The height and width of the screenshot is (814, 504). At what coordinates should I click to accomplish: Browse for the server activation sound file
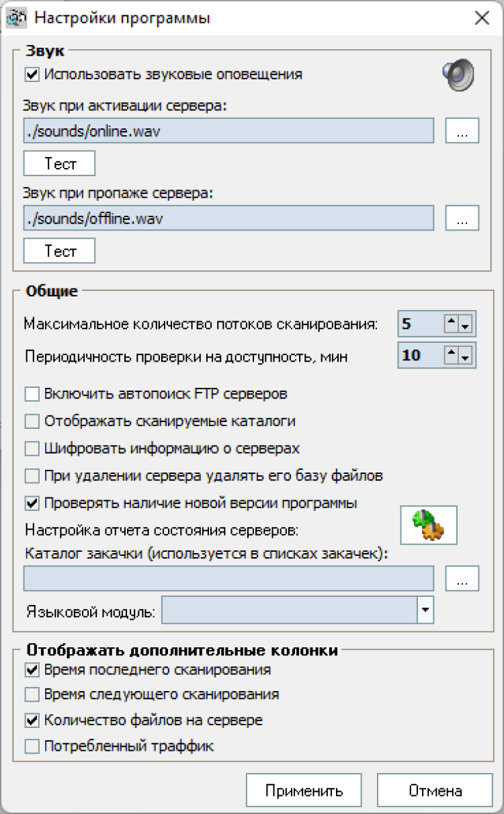click(x=462, y=131)
